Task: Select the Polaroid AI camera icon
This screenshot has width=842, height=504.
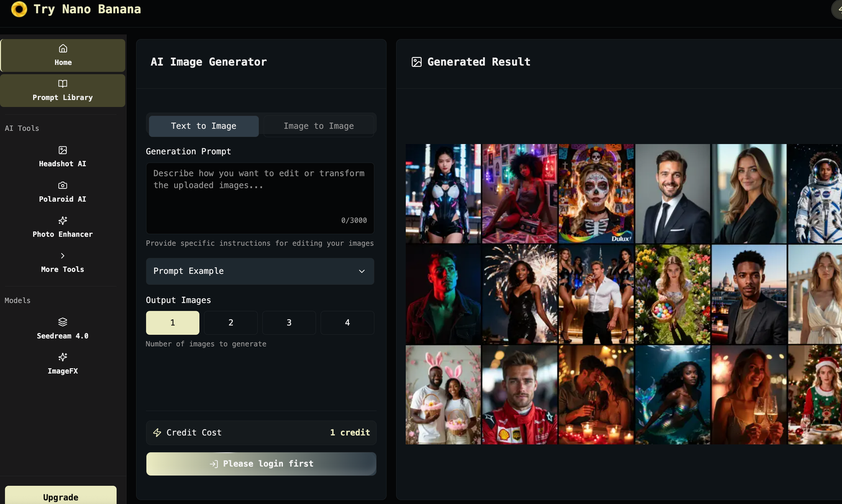Action: (x=63, y=186)
